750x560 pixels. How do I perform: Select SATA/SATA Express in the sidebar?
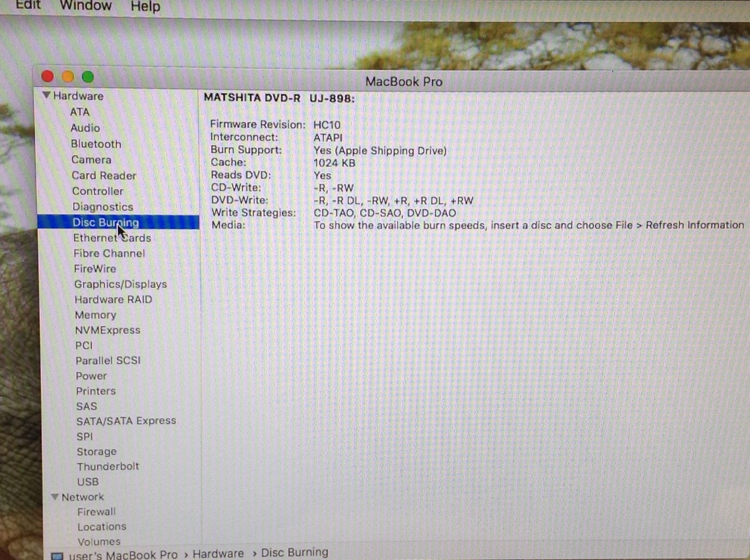pos(127,421)
